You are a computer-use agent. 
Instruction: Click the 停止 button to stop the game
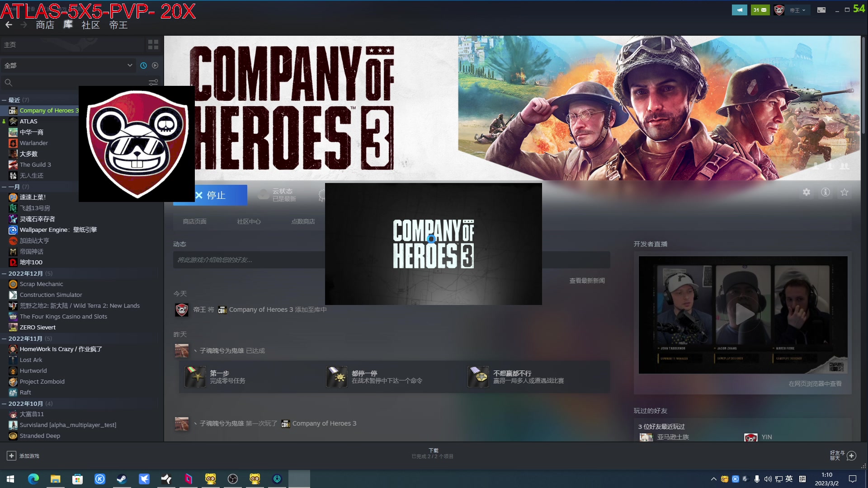pyautogui.click(x=210, y=195)
